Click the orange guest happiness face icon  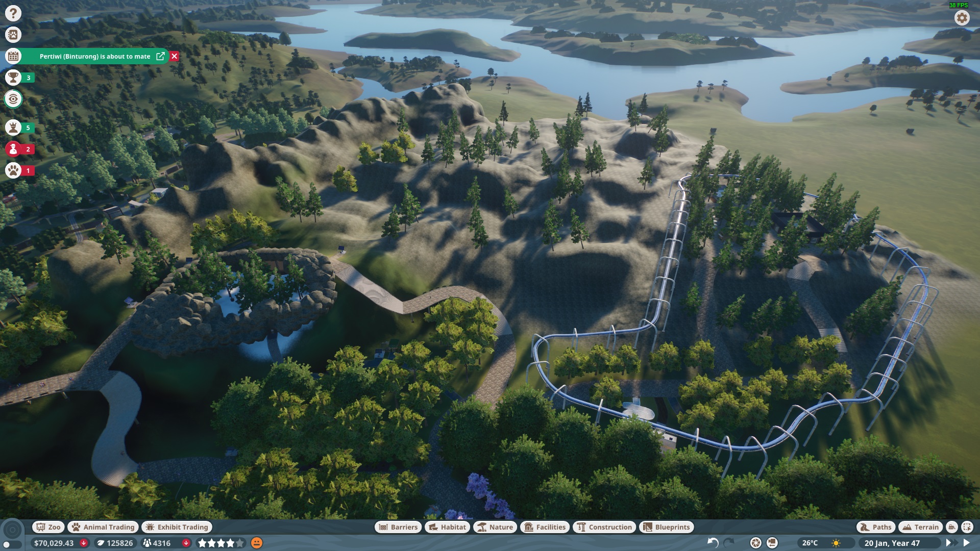coord(257,543)
